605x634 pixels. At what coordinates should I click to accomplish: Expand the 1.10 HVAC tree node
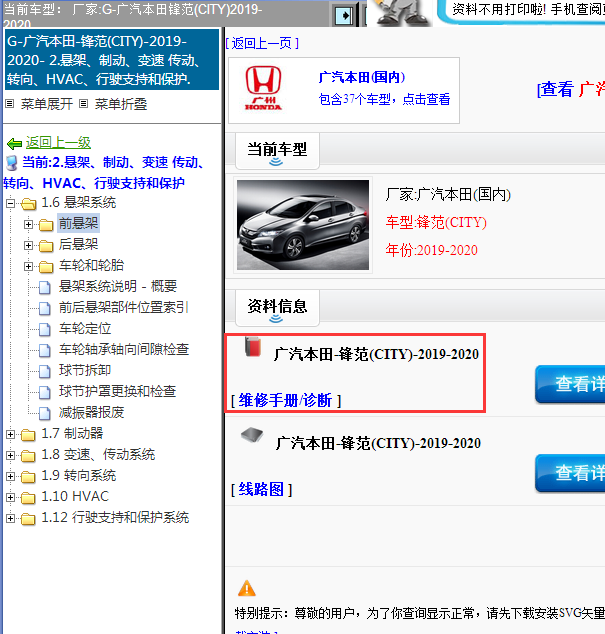11,498
